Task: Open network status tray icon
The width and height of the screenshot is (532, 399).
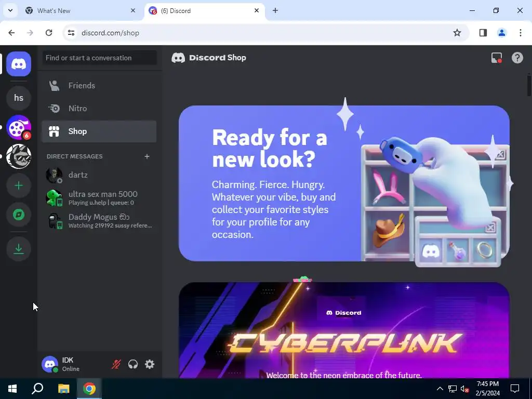Action: [x=453, y=389]
